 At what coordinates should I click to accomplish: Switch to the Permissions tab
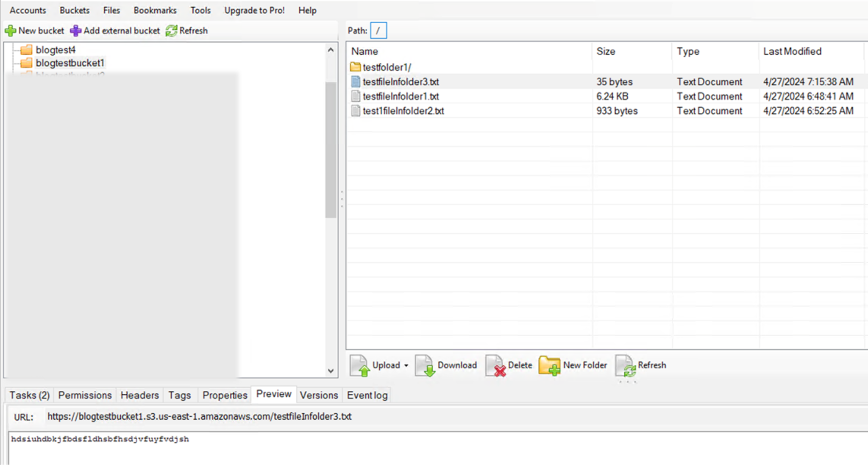(x=85, y=395)
